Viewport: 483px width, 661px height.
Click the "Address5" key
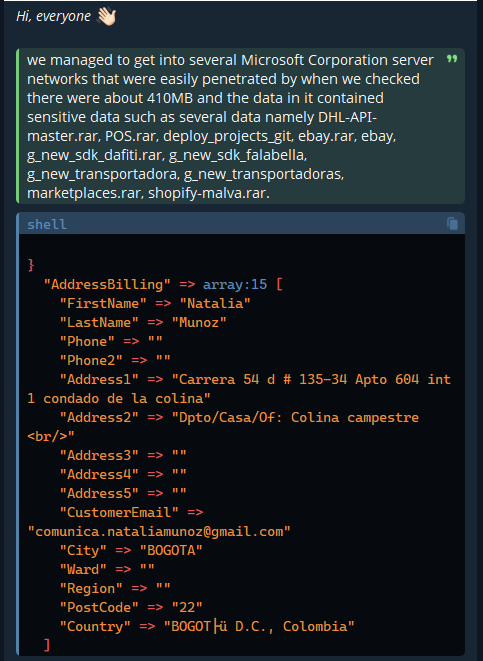(99, 493)
